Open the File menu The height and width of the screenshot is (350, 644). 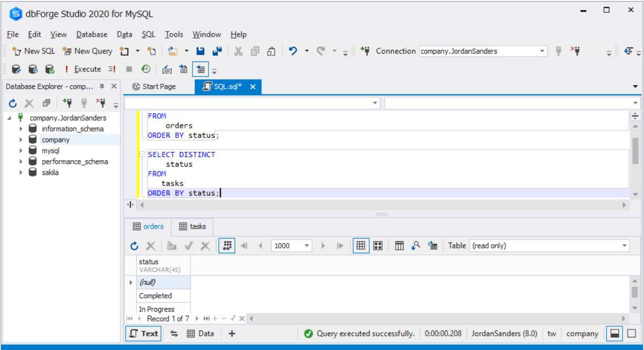point(13,34)
